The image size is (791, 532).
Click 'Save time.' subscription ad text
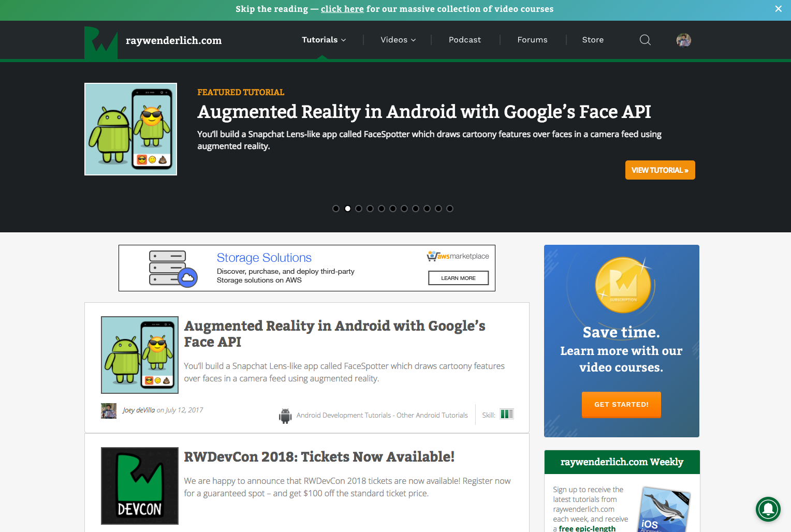(621, 332)
